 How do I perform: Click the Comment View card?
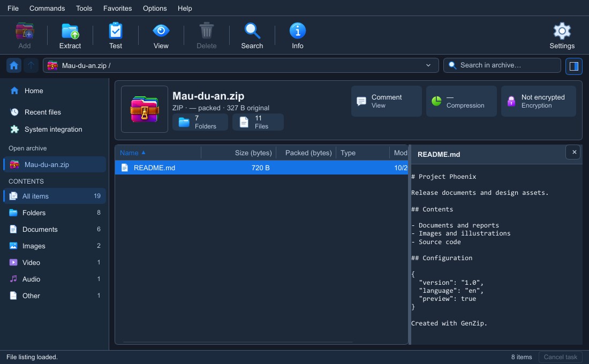point(387,101)
